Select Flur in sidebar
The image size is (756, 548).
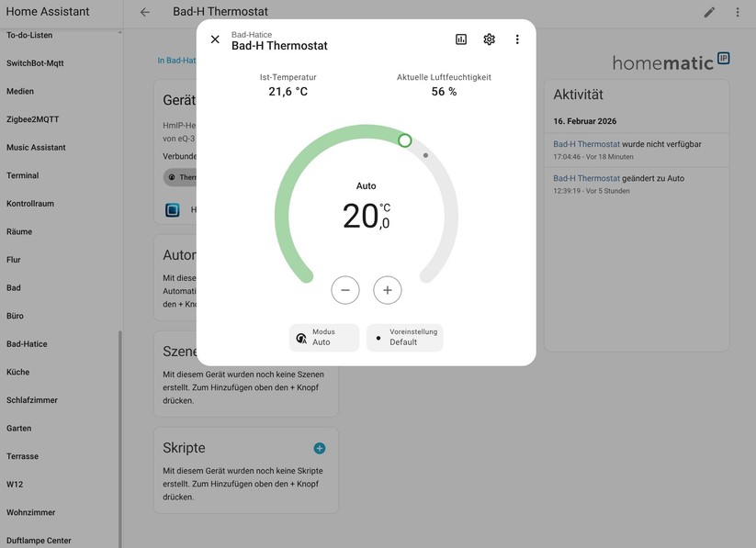[x=14, y=260]
